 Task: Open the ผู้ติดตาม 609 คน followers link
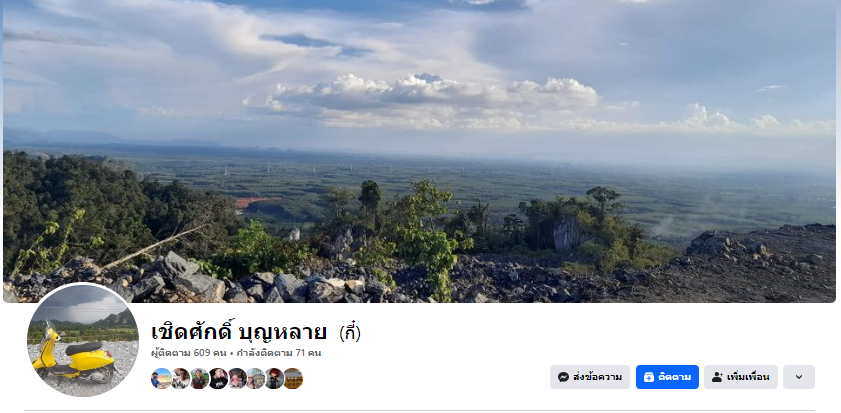tap(189, 353)
